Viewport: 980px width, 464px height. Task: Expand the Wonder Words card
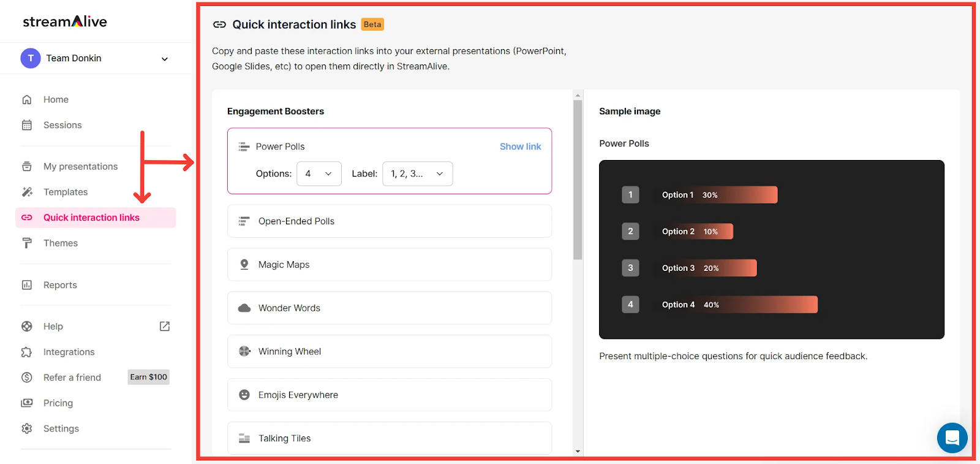390,308
